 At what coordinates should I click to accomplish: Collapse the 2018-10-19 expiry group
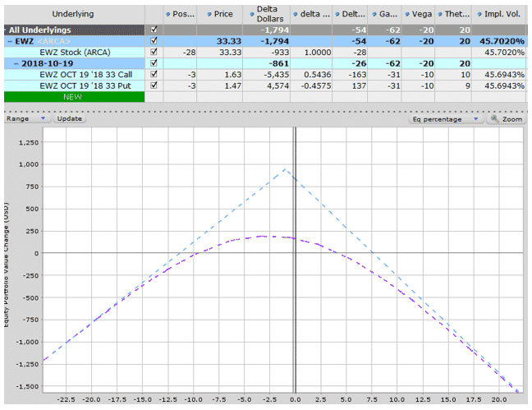click(16, 63)
